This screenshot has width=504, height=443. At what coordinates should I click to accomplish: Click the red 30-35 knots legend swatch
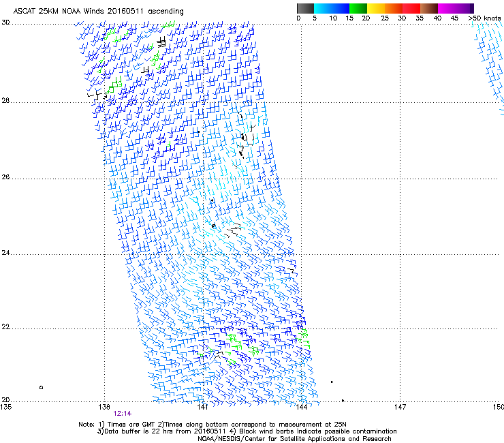[x=411, y=8]
